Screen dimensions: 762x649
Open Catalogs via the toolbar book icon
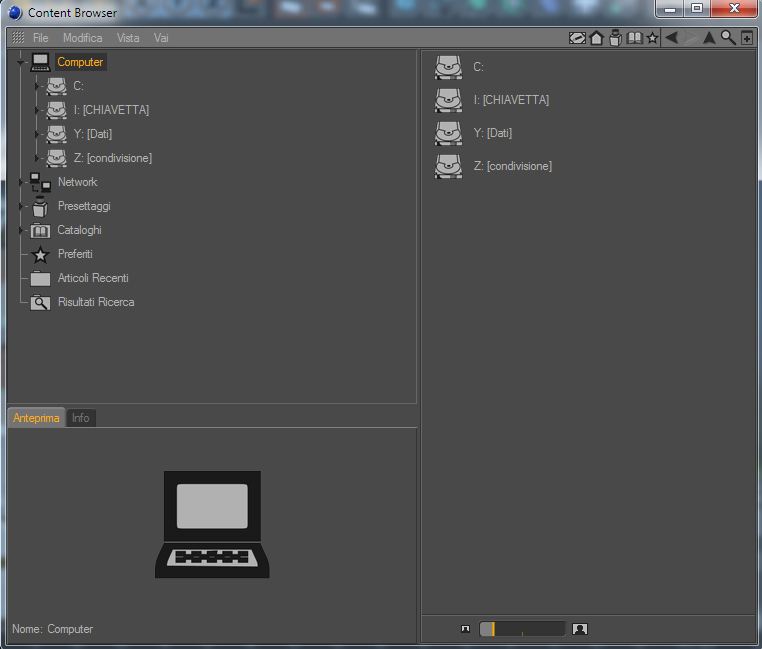[x=635, y=38]
